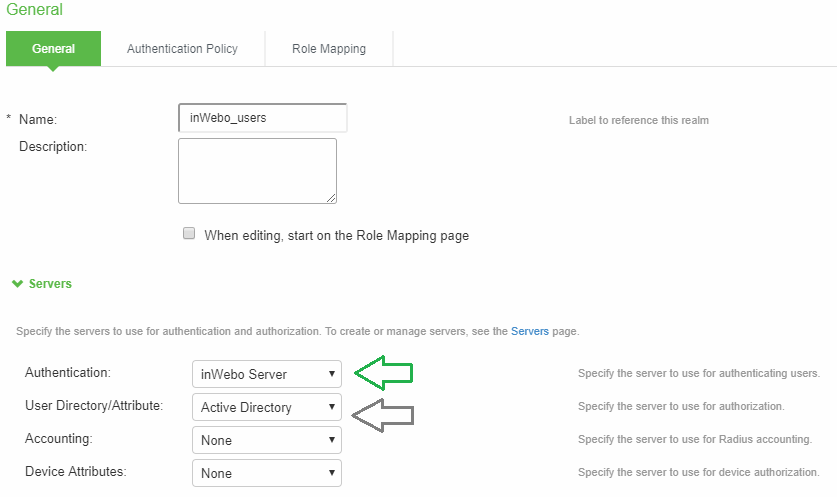Viewport: 837px width, 497px height.
Task: Click inside the Description text area
Action: (x=257, y=170)
